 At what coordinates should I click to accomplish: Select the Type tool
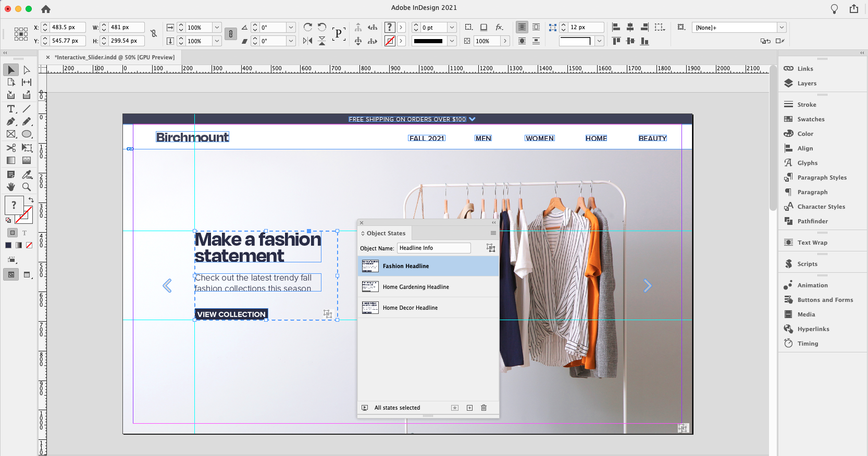[x=11, y=109]
